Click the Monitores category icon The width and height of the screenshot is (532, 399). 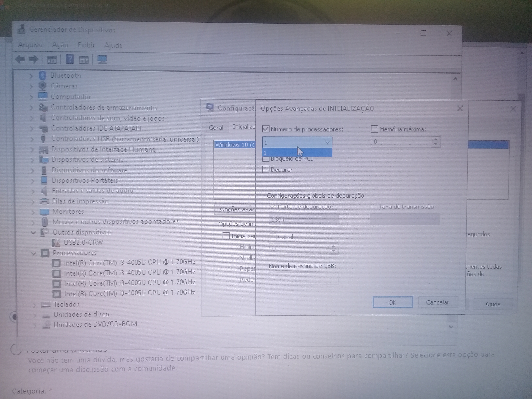pyautogui.click(x=44, y=212)
